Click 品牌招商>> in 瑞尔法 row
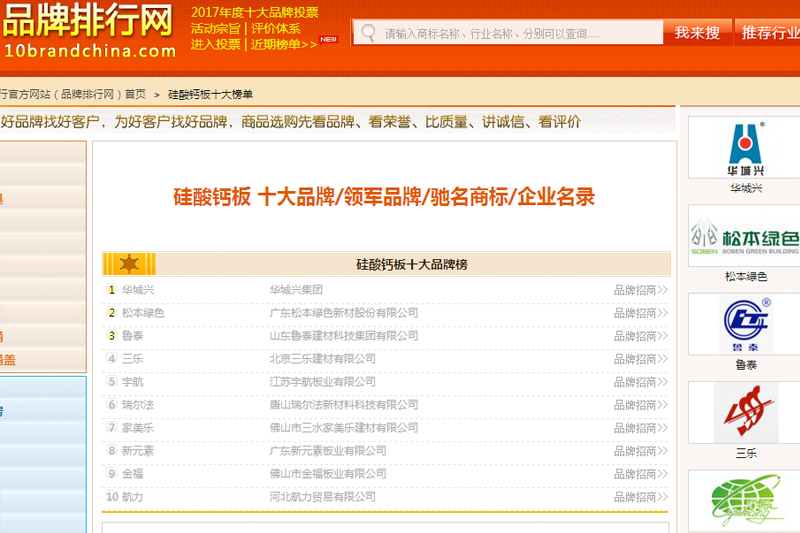 coord(640,404)
